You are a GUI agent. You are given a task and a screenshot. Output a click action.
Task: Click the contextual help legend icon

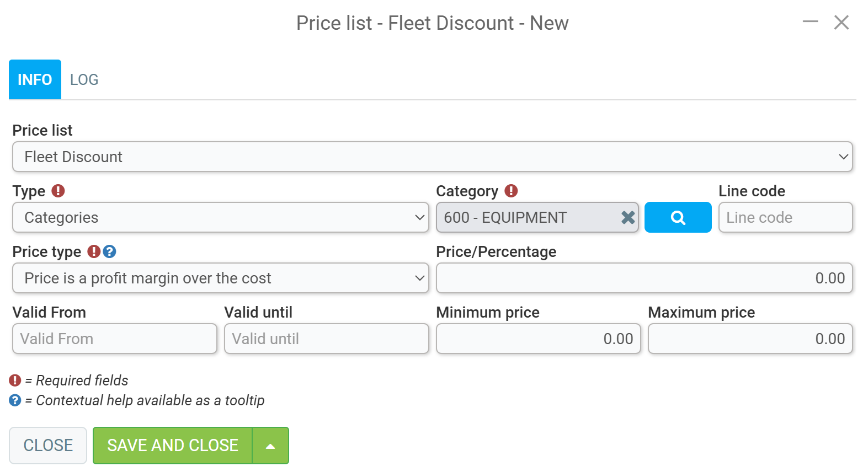[14, 400]
